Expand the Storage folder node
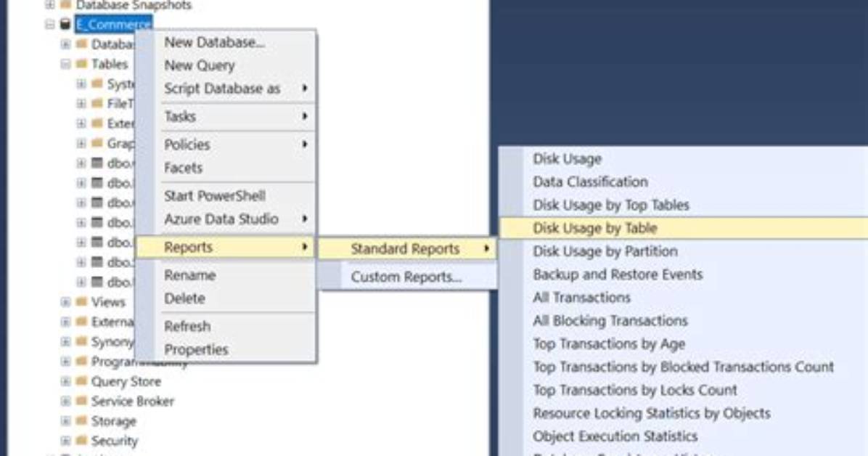Screen dimensions: 868x456 65,421
